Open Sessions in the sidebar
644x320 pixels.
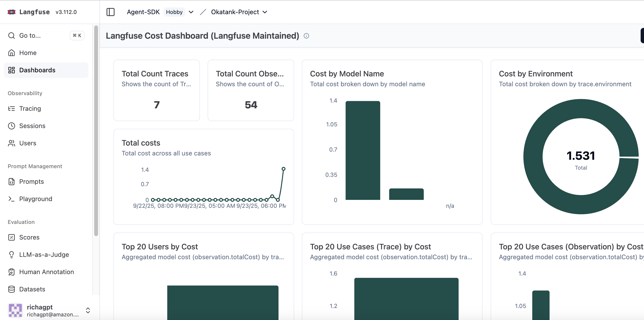point(32,126)
